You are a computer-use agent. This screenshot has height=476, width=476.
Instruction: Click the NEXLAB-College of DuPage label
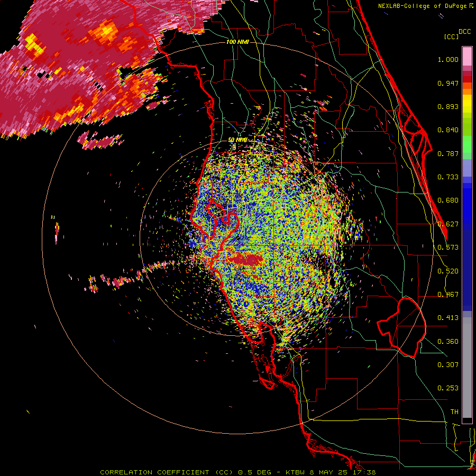[x=422, y=6]
